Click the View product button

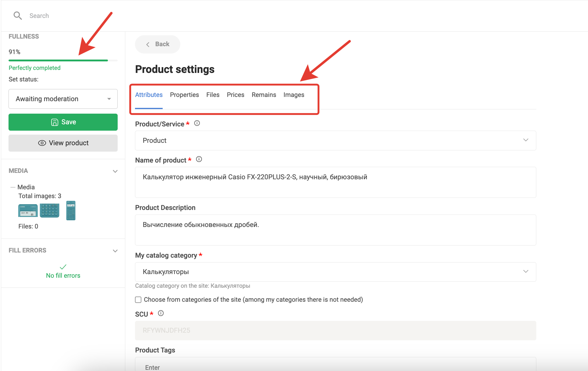63,143
